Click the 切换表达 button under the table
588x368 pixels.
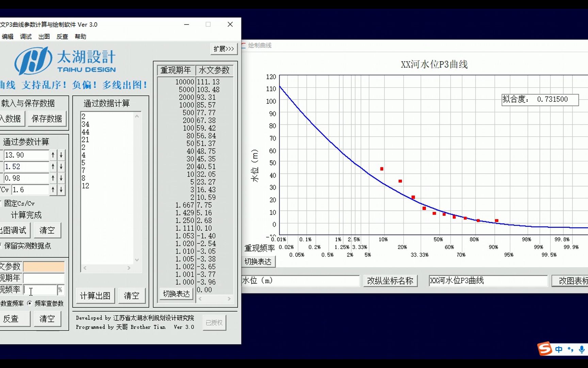(x=176, y=294)
